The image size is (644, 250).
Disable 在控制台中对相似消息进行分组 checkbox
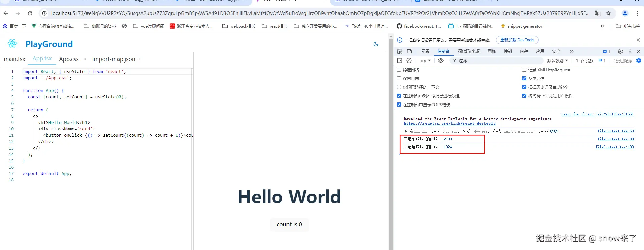(x=399, y=96)
